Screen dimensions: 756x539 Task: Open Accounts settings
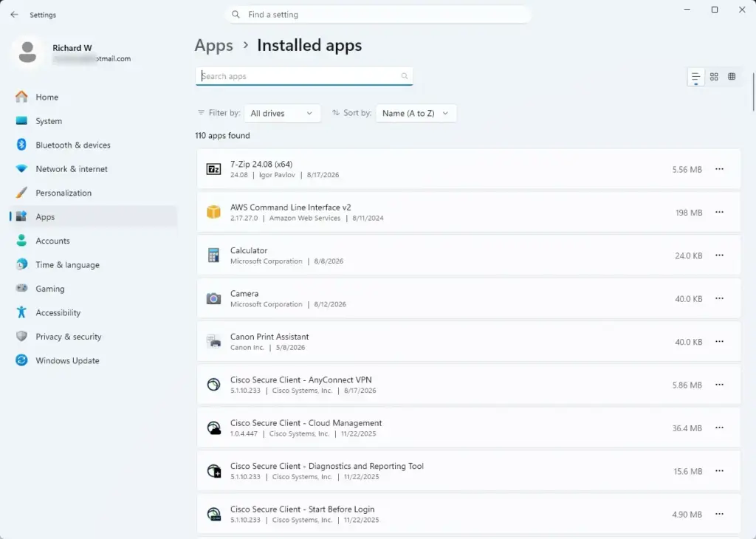coord(94,241)
